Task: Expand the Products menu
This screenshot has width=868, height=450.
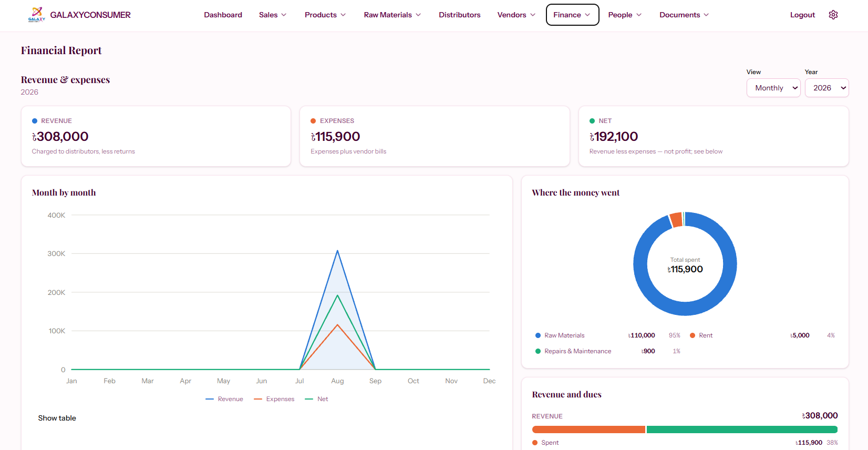Action: 325,15
